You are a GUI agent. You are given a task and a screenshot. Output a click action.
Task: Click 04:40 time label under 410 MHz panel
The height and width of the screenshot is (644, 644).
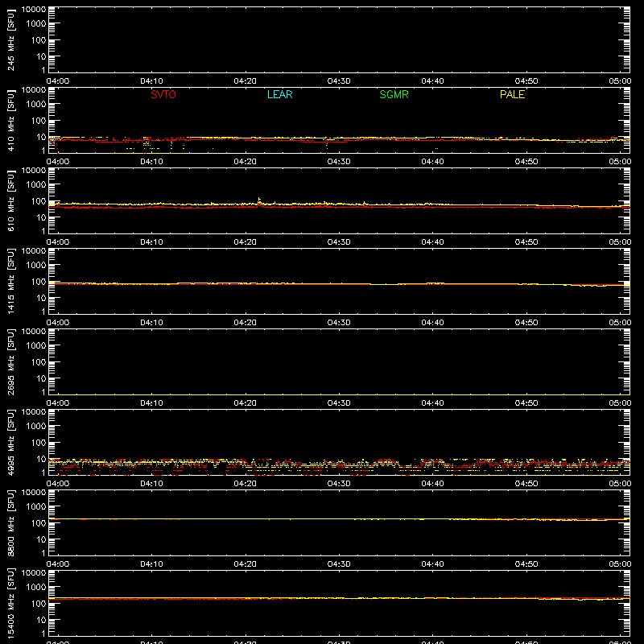pos(432,162)
